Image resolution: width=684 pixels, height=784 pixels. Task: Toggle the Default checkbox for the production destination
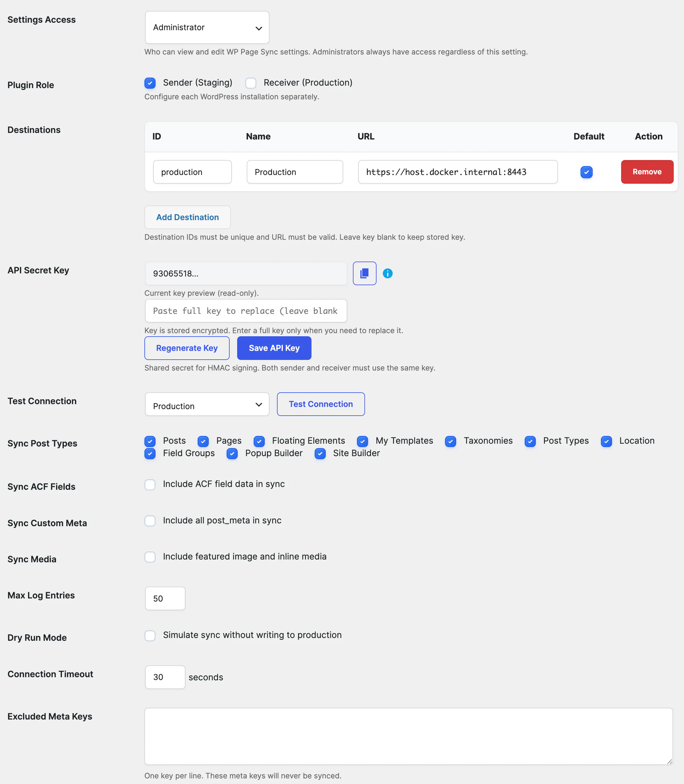586,172
